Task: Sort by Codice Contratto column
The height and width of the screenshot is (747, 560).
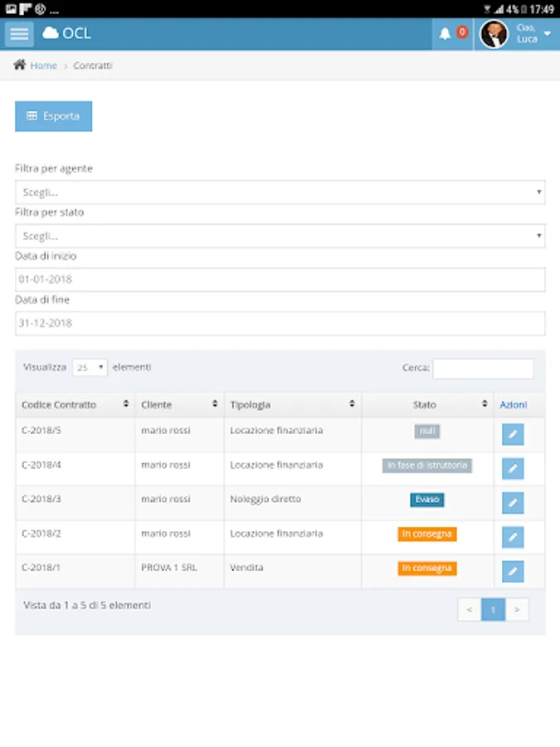Action: pyautogui.click(x=75, y=405)
